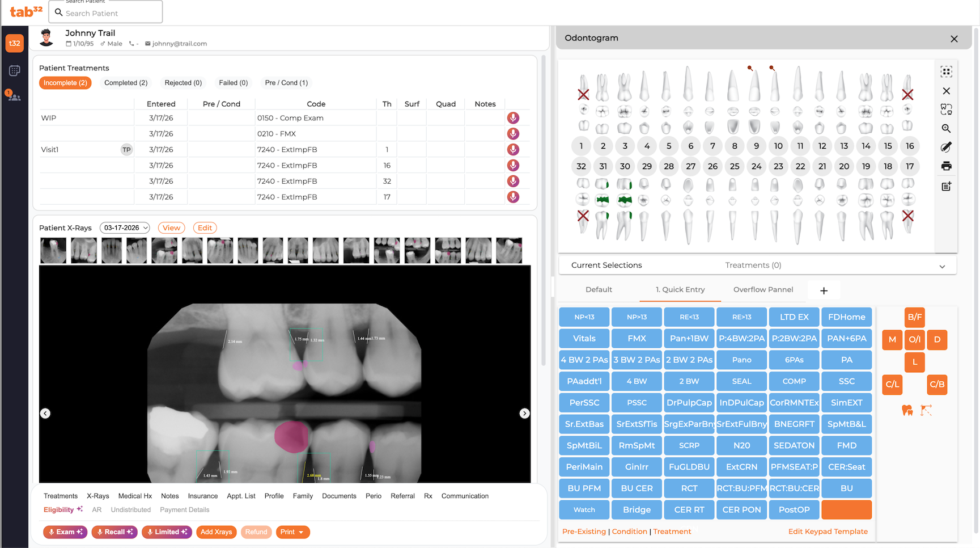
Task: Open the patients icon with notification badge
Action: [x=14, y=96]
